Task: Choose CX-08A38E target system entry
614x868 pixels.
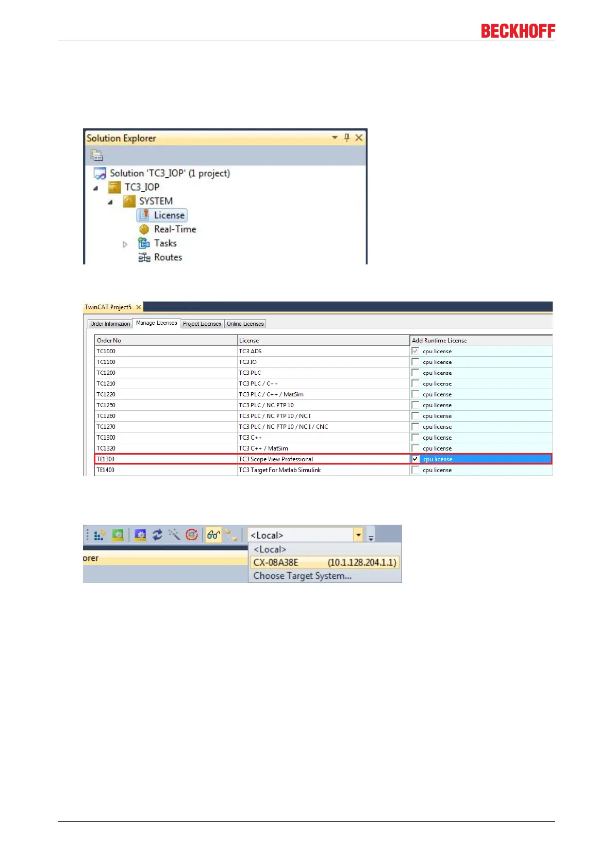Action: pyautogui.click(x=324, y=562)
